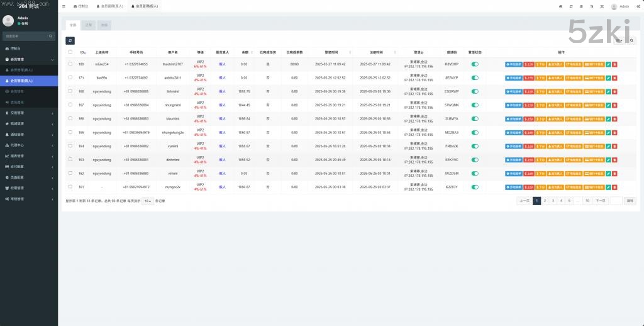The width and height of the screenshot is (644, 326).
Task: Open the page size dropdown showing 10
Action: 147,201
